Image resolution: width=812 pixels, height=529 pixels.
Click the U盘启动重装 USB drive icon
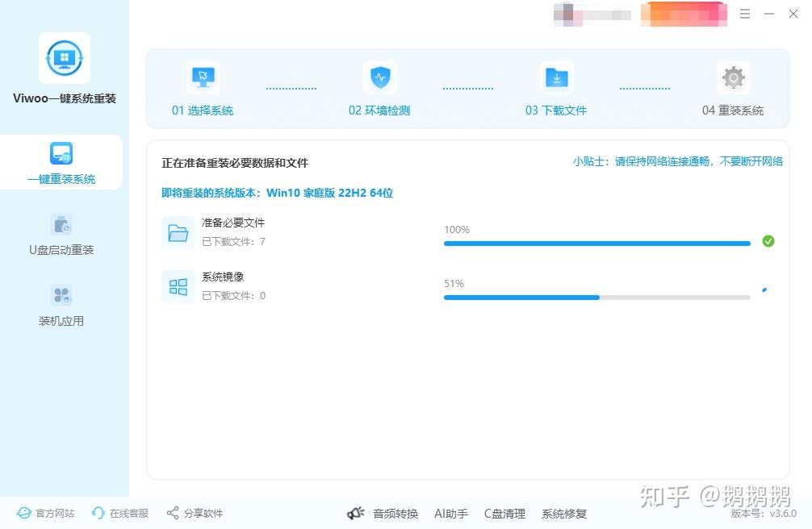(x=61, y=224)
